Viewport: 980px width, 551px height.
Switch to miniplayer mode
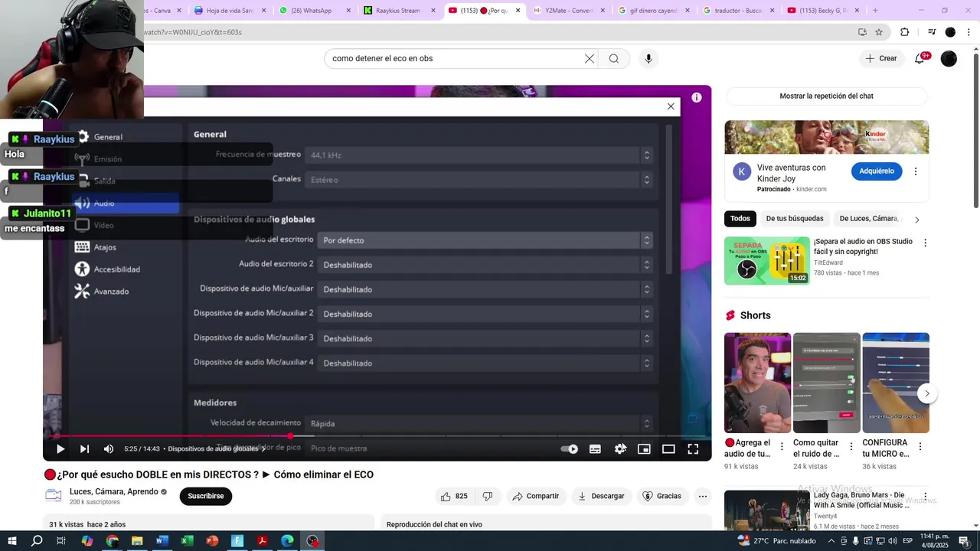point(644,449)
